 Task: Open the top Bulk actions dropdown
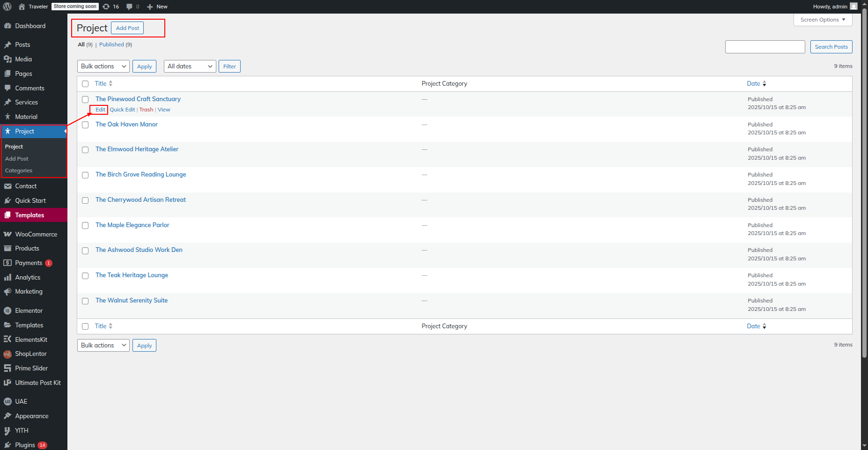coord(103,66)
